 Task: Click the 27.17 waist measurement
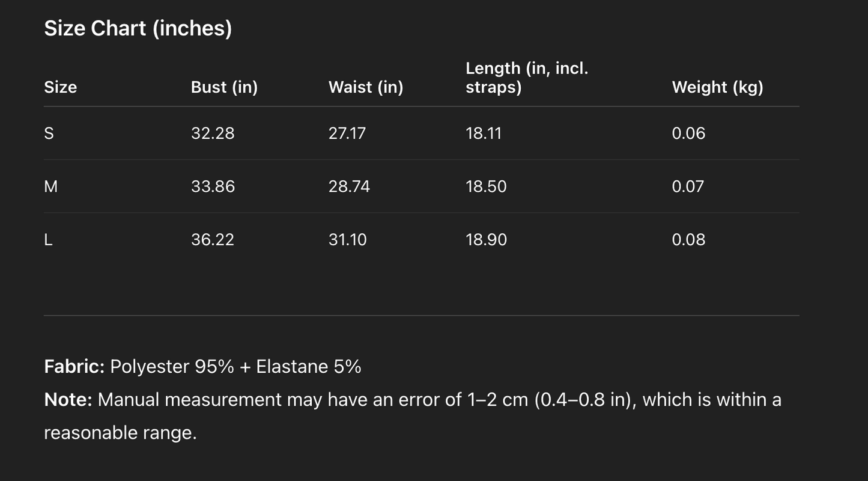tap(347, 133)
